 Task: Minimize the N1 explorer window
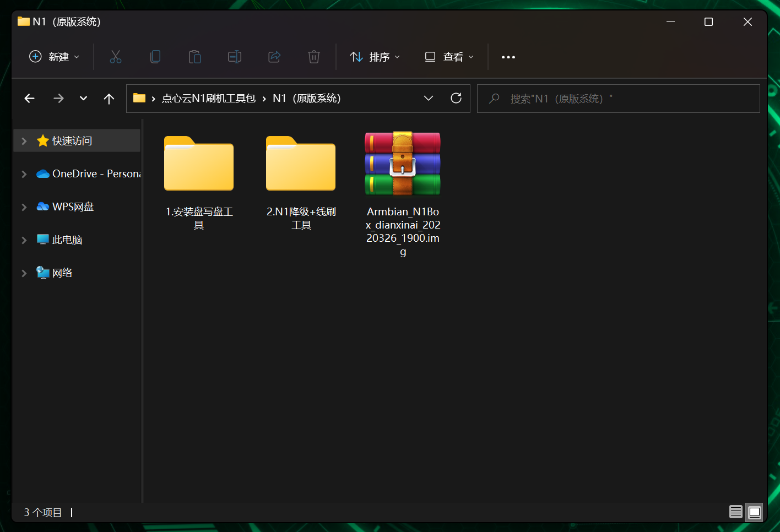pyautogui.click(x=671, y=21)
